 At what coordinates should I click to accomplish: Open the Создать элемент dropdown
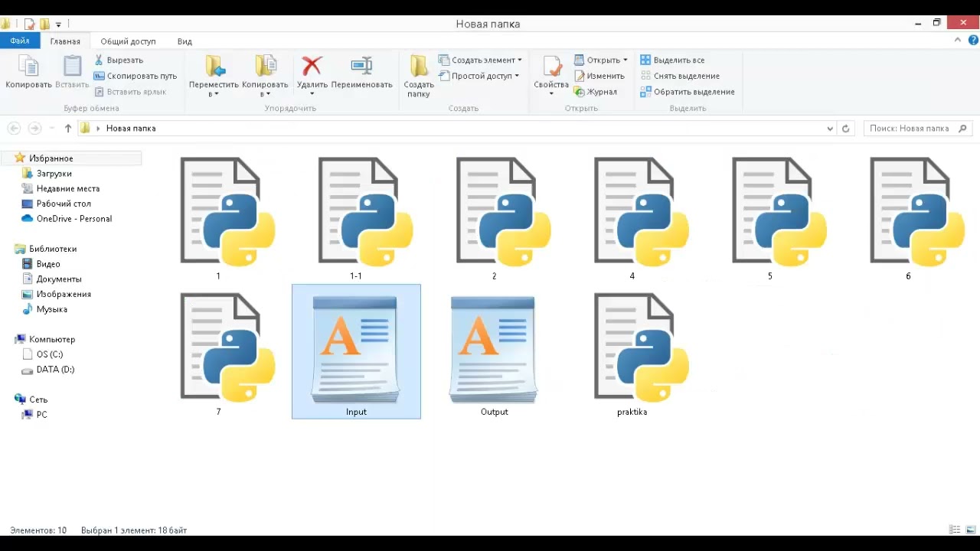(481, 60)
